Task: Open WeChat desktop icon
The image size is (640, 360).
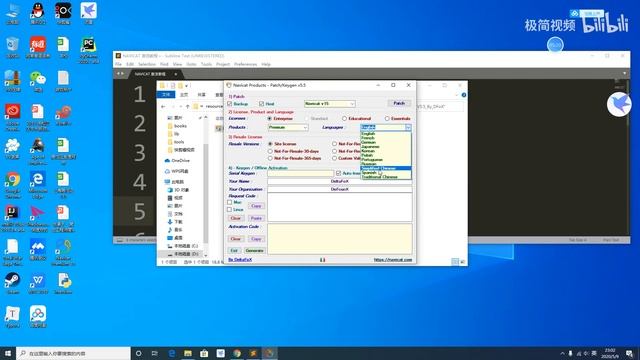Action: (x=38, y=81)
